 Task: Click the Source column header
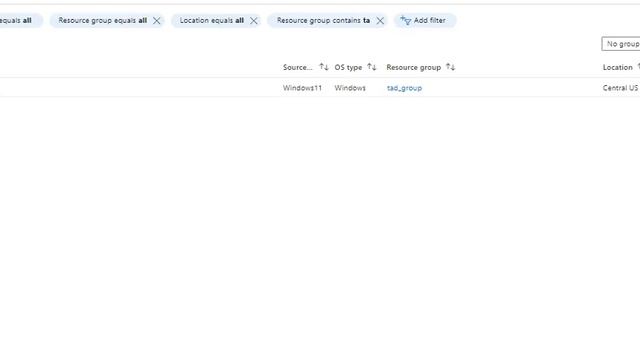[298, 67]
